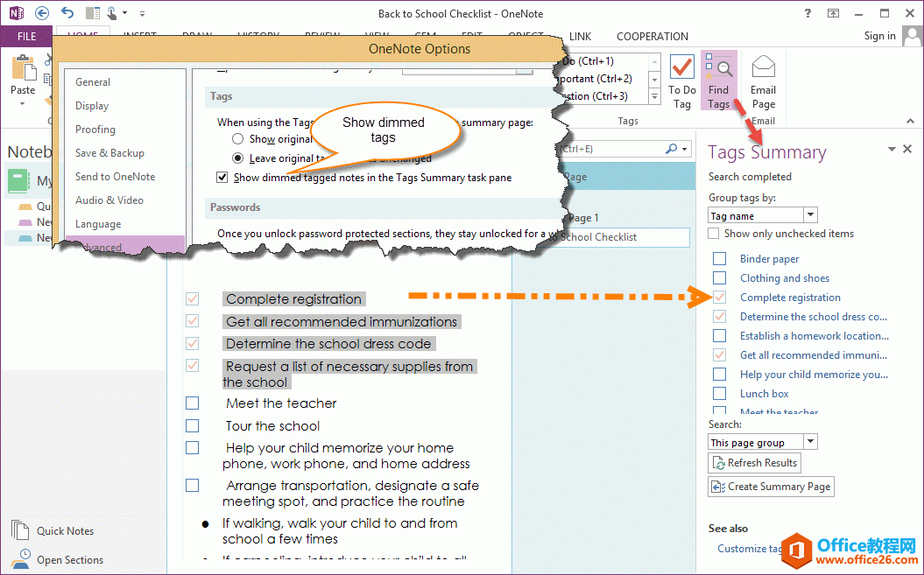The width and height of the screenshot is (924, 575).
Task: Open Clothing and shoes tag link
Action: coord(785,278)
